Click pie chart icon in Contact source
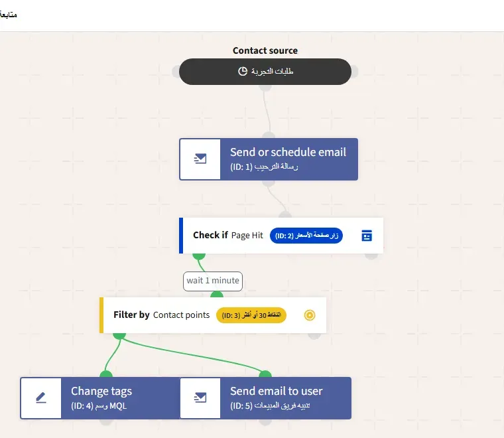Image resolution: width=504 pixels, height=438 pixels. tap(242, 71)
